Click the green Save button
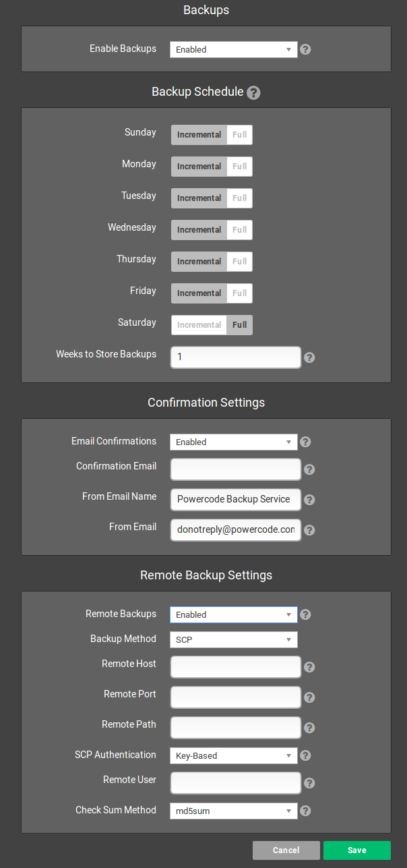This screenshot has height=868, width=407. point(357,850)
